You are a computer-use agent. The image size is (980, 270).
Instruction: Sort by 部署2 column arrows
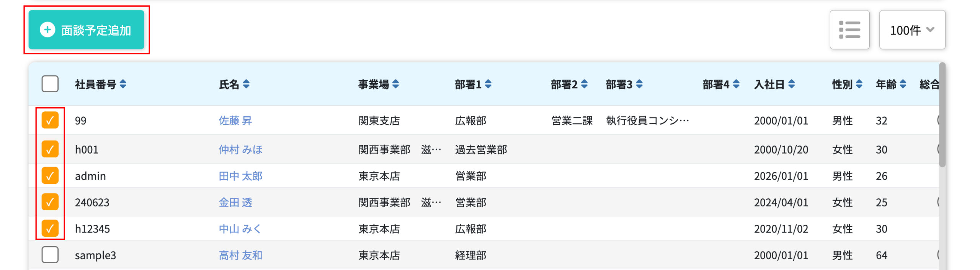click(584, 84)
